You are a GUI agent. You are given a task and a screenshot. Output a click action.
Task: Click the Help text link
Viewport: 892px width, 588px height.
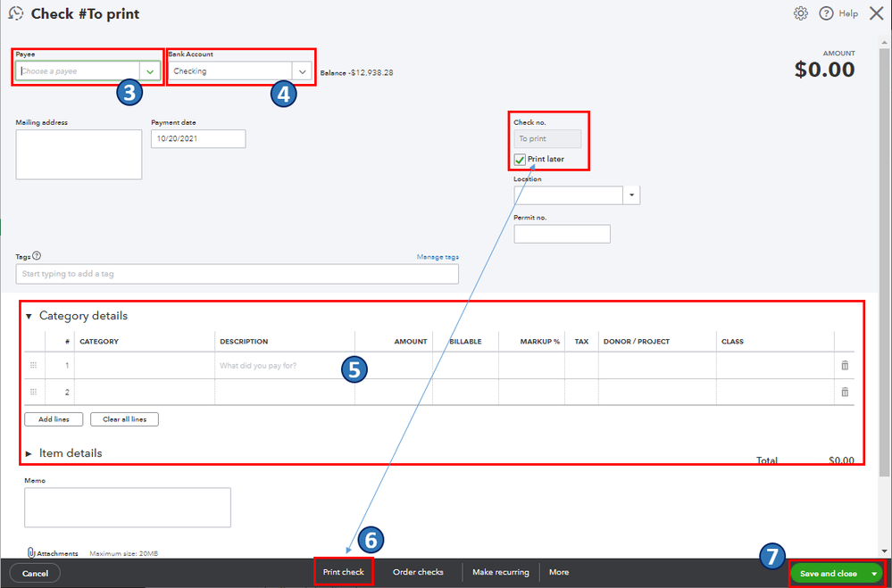(848, 13)
